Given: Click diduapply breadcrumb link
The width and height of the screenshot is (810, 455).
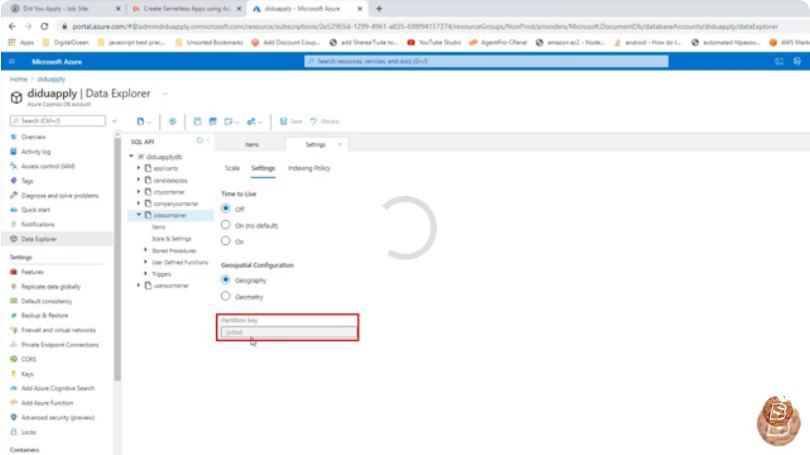Looking at the screenshot, I should pos(51,79).
